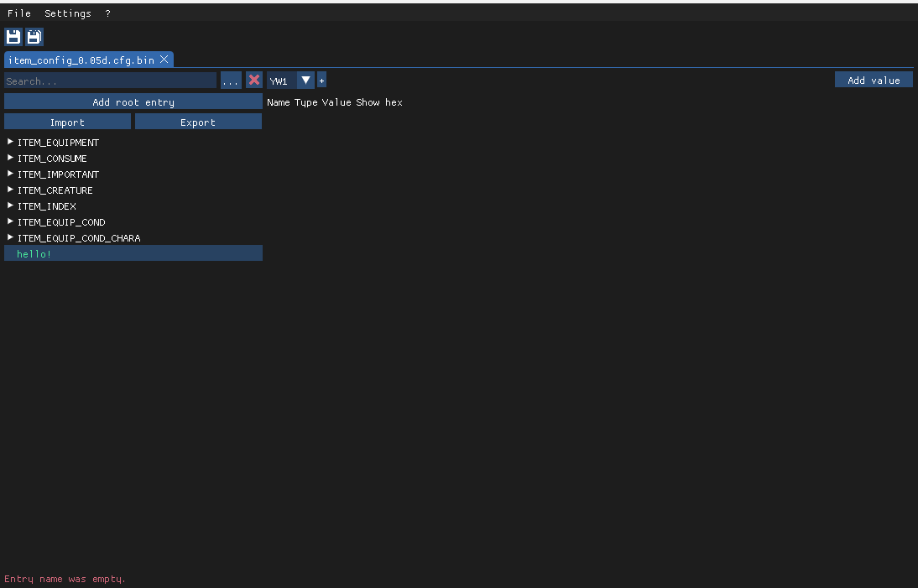Expand the ITEM_CONSUME tree entry
Screen dimensions: 918x588
[x=10, y=158]
